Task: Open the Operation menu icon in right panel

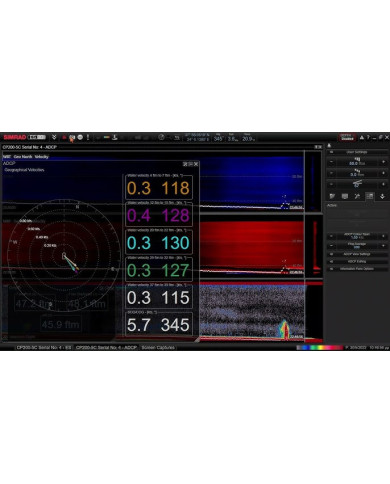Action: tap(332, 196)
